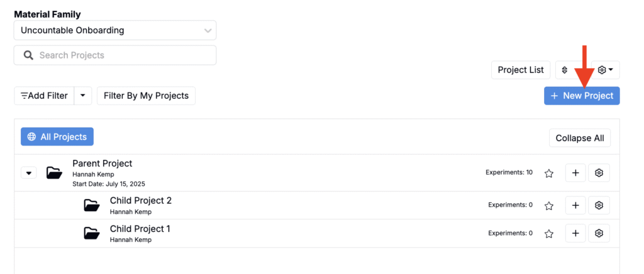Open the gear options dropdown menu
This screenshot has height=274, width=644.
tap(605, 70)
